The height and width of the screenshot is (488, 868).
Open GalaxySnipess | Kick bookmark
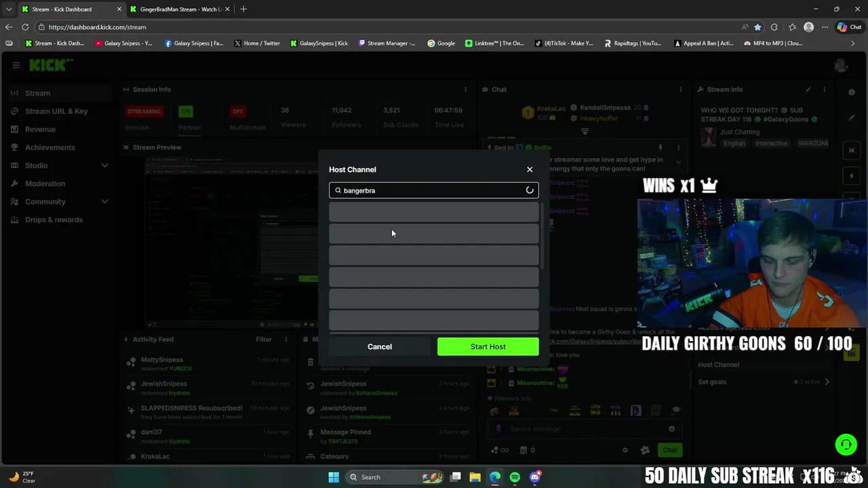tap(319, 43)
